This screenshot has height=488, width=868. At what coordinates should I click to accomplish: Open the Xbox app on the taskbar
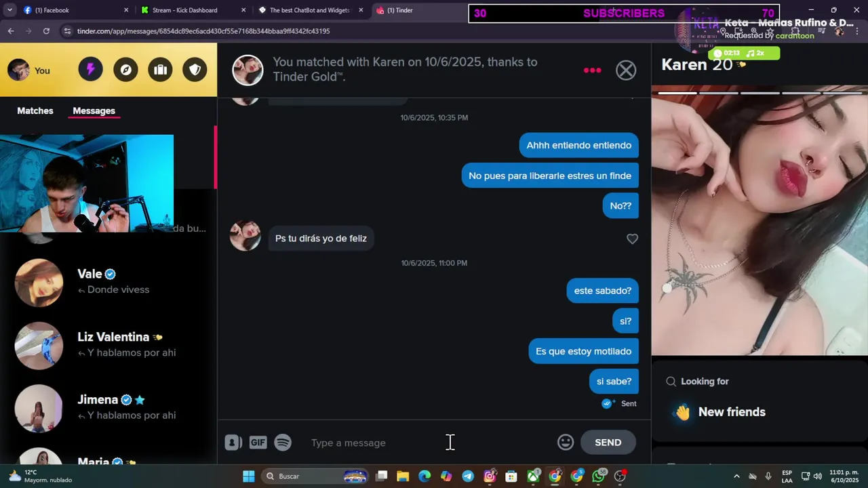(533, 476)
